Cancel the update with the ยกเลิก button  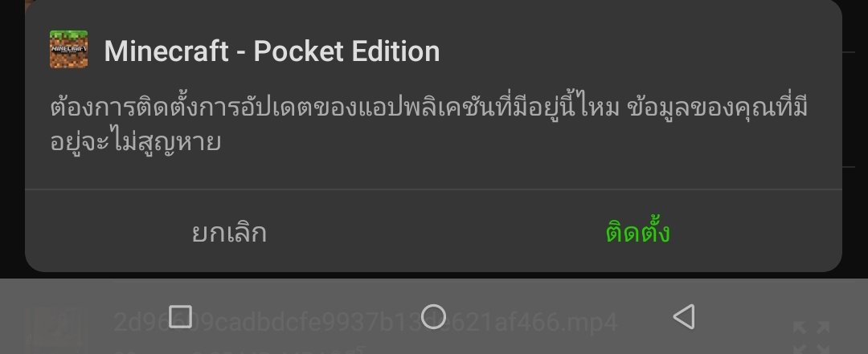coord(229,233)
